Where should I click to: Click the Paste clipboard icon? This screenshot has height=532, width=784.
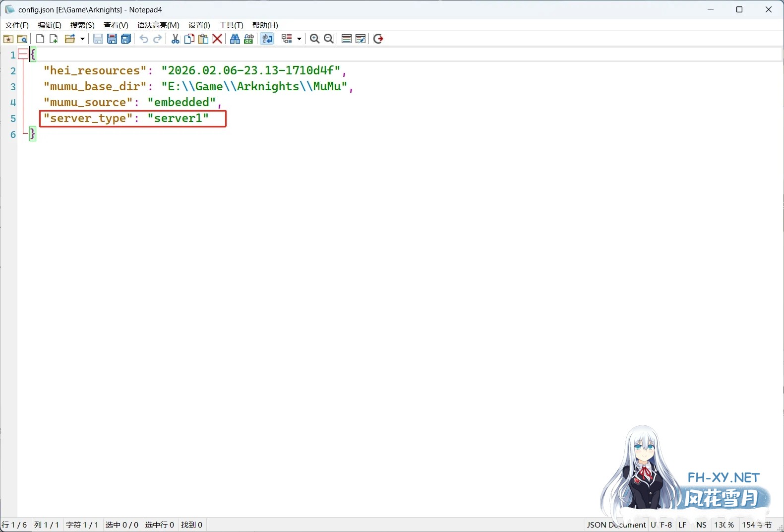click(x=203, y=39)
